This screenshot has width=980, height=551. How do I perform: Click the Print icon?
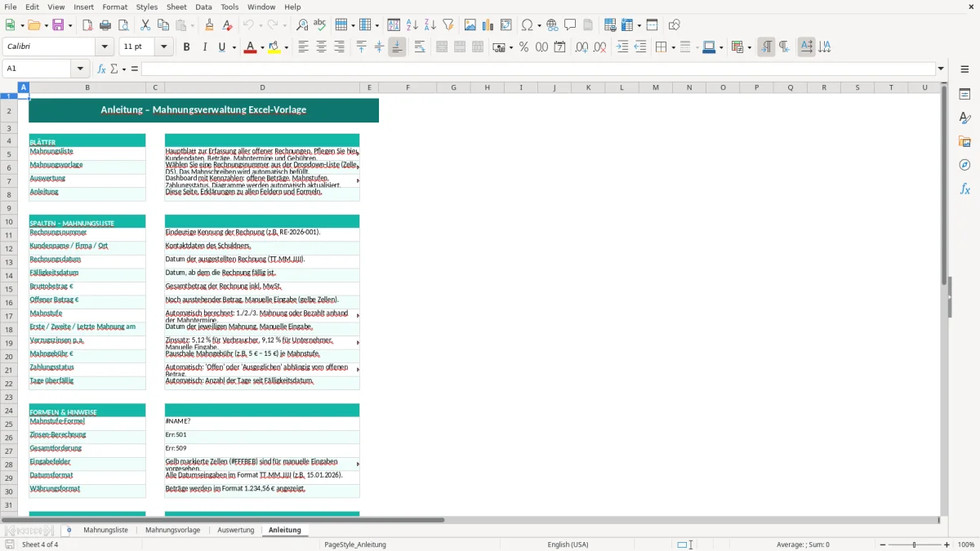click(x=105, y=25)
